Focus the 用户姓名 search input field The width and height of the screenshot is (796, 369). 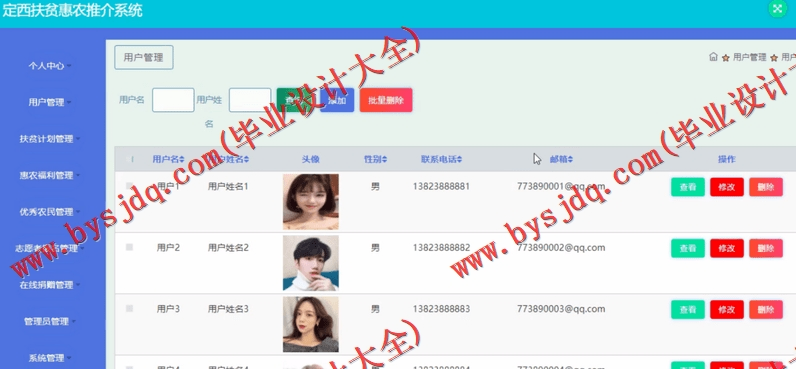point(250,100)
